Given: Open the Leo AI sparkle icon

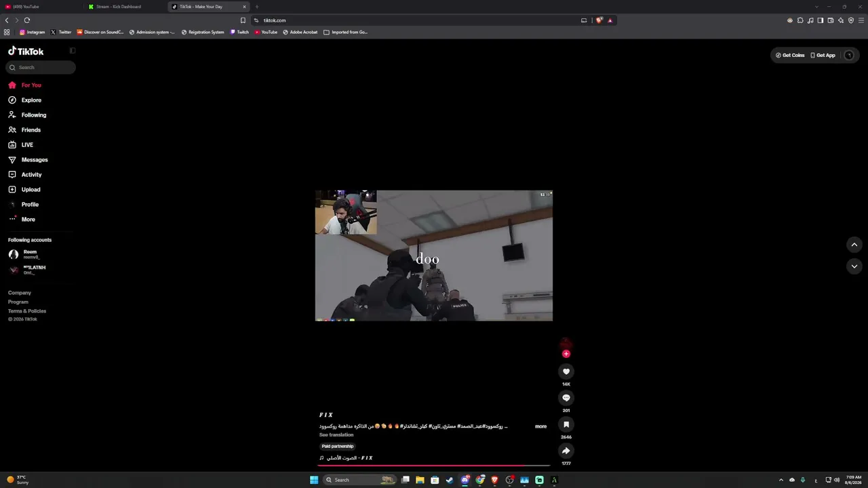Looking at the screenshot, I should click(x=841, y=20).
